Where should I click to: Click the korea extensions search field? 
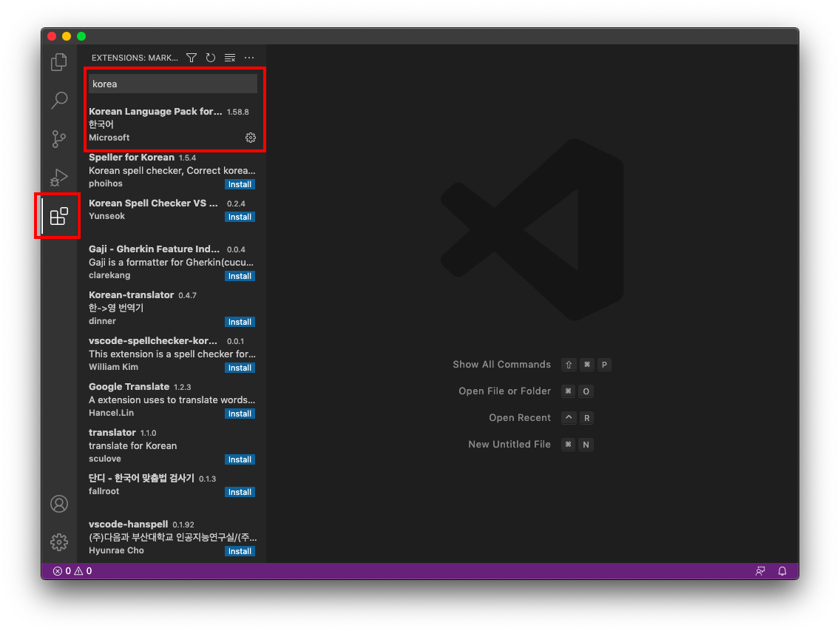172,84
